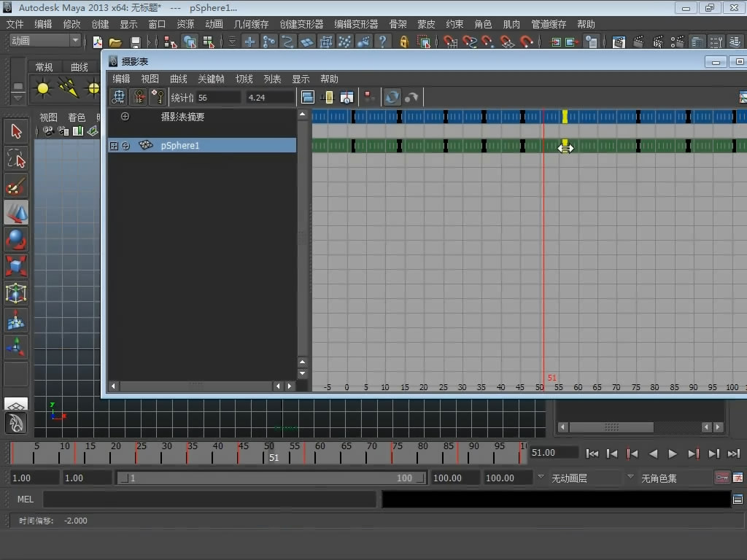747x560 pixels.
Task: Pick the Select tool arrow in the toolbox
Action: [16, 131]
